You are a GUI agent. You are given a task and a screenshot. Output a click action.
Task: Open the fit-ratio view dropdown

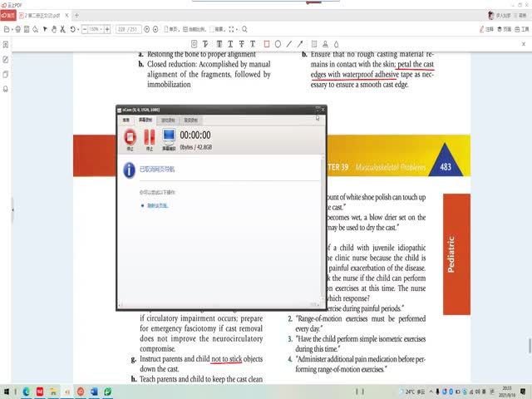tap(195, 30)
